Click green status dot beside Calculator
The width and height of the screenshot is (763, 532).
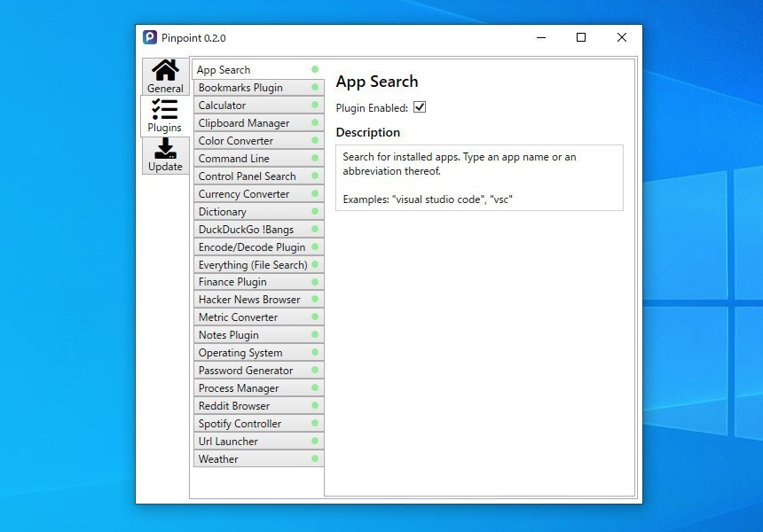315,105
